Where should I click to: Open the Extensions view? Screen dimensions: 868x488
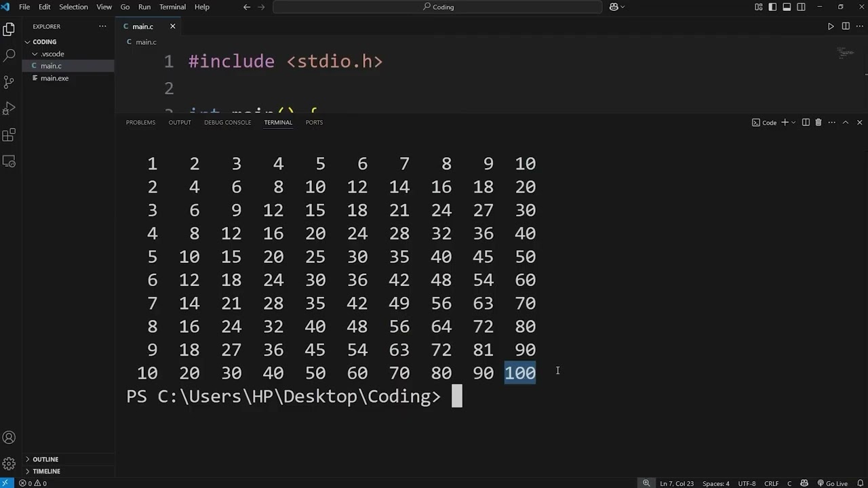9,135
